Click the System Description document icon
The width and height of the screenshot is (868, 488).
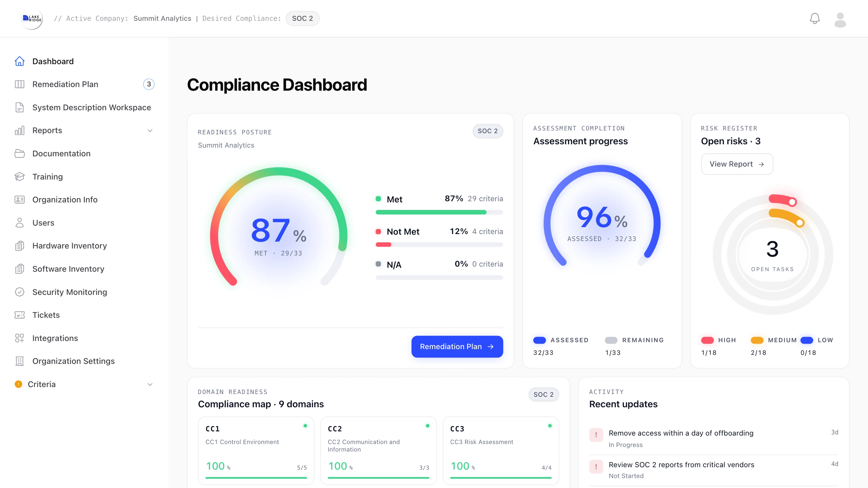tap(20, 108)
